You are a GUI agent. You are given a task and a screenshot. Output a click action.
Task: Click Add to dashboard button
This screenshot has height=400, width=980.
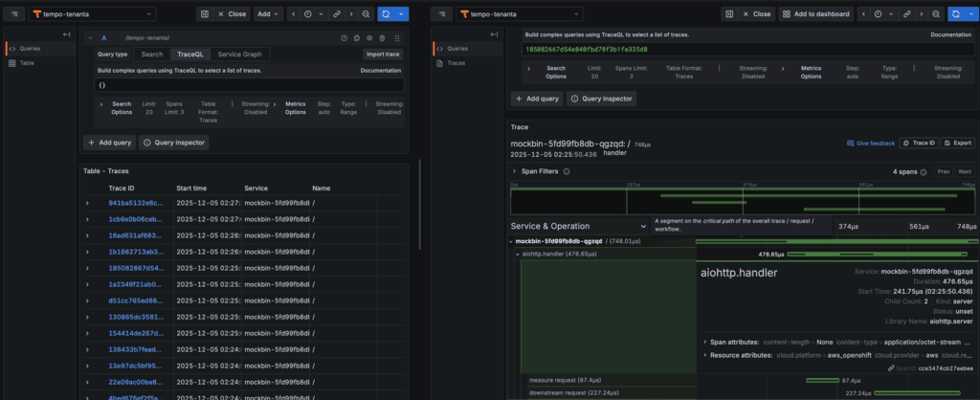(816, 13)
